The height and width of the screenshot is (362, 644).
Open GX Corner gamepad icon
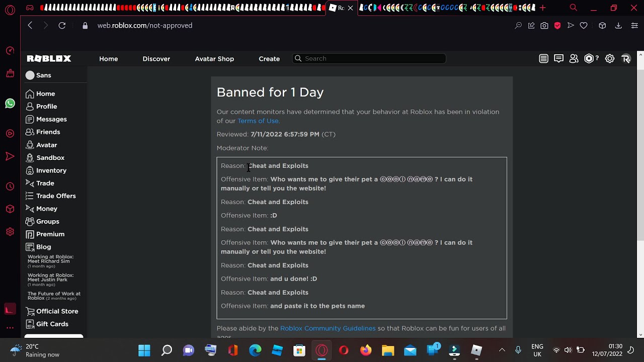tap(30, 8)
